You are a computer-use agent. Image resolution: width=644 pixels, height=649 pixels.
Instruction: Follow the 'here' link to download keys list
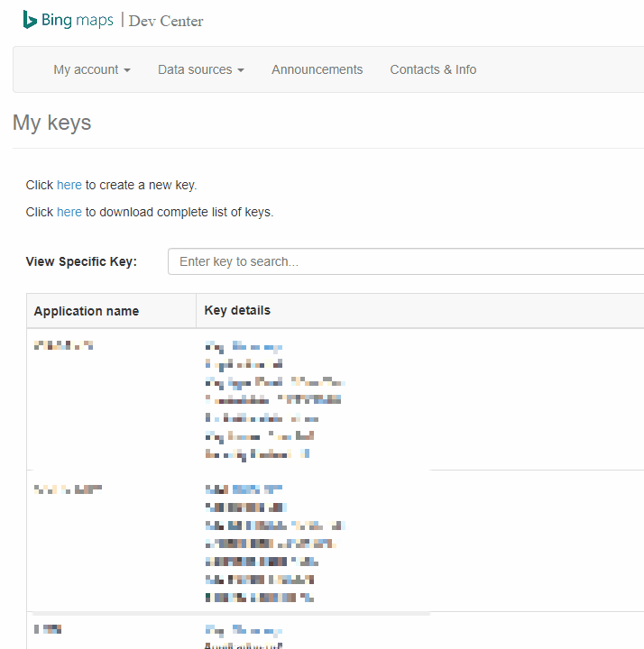coord(69,212)
